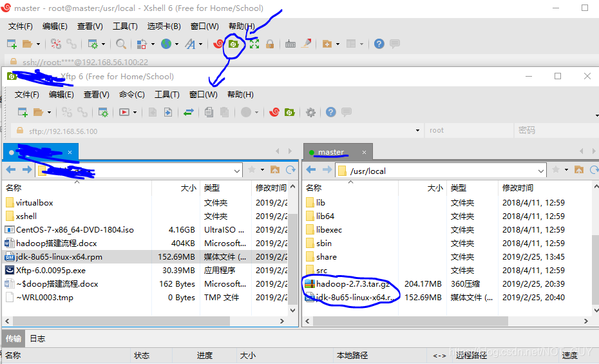
Task: Click the Xshell new session icon
Action: click(12, 44)
